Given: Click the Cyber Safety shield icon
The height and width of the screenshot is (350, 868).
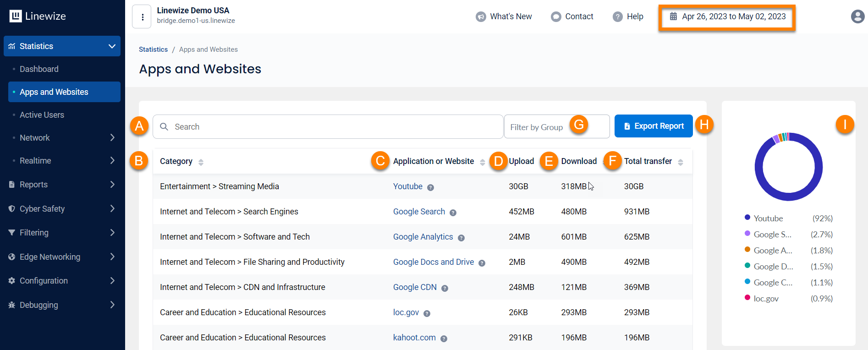Looking at the screenshot, I should click(12, 209).
